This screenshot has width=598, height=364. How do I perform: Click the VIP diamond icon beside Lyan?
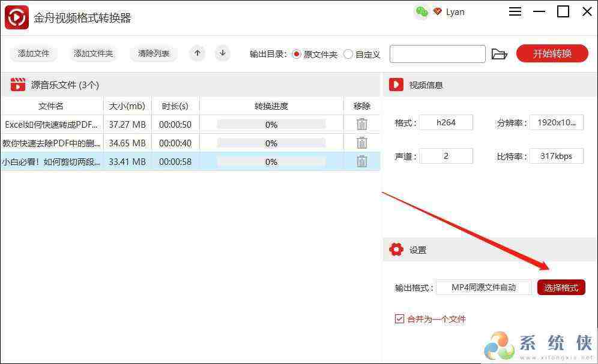click(x=438, y=12)
